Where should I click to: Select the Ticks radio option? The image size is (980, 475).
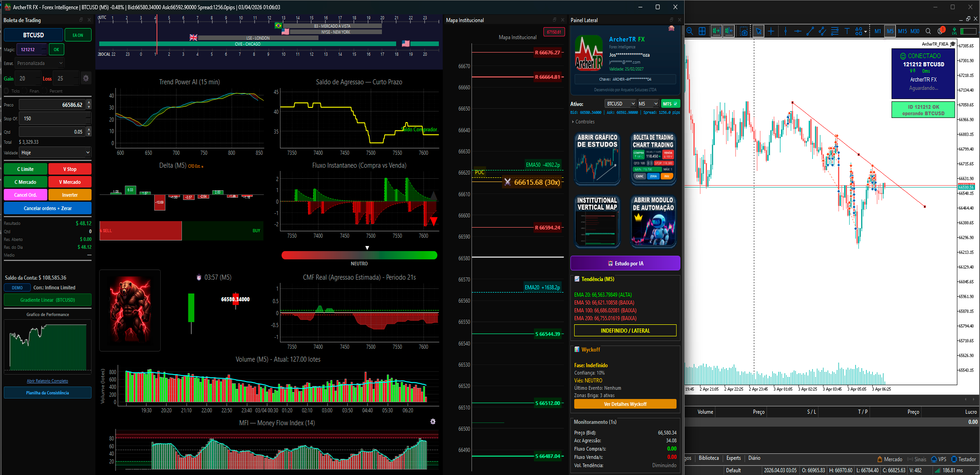pos(6,91)
